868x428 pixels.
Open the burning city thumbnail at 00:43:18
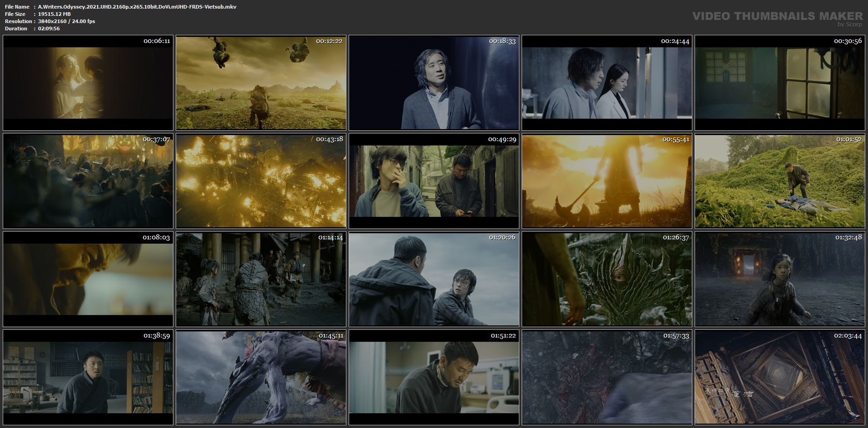(x=261, y=181)
